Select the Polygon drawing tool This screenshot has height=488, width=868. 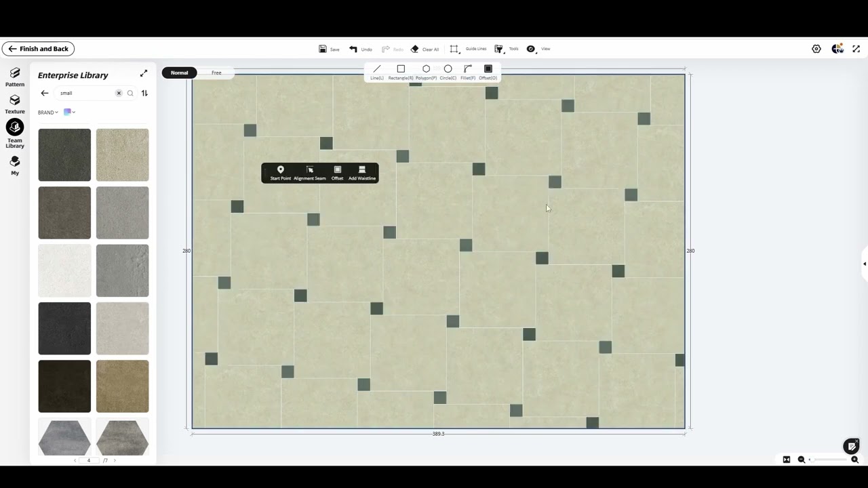click(x=426, y=73)
